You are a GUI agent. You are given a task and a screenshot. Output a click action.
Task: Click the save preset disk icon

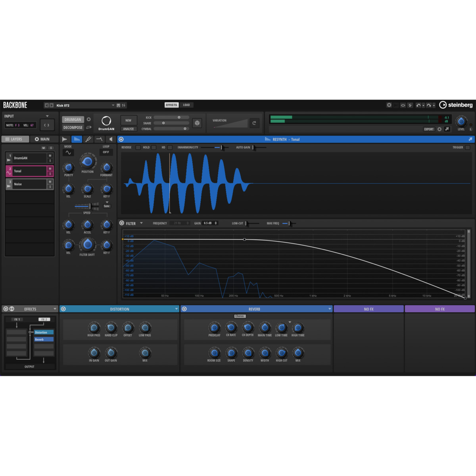118,105
